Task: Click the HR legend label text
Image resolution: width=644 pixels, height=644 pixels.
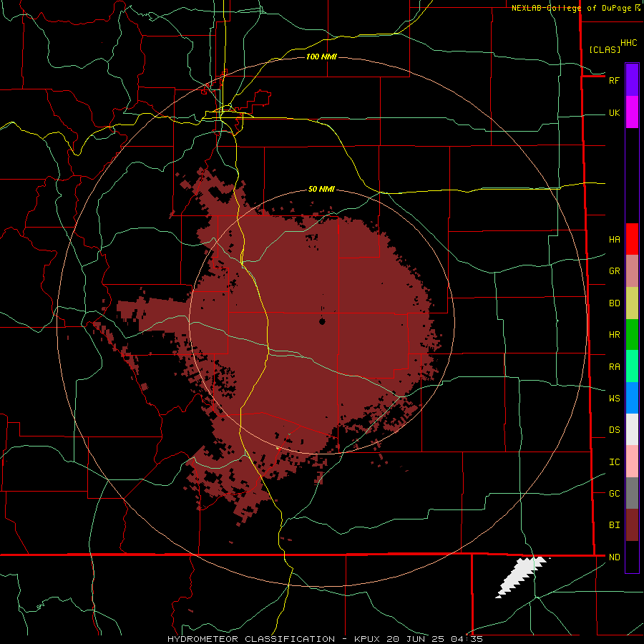Action: click(614, 335)
